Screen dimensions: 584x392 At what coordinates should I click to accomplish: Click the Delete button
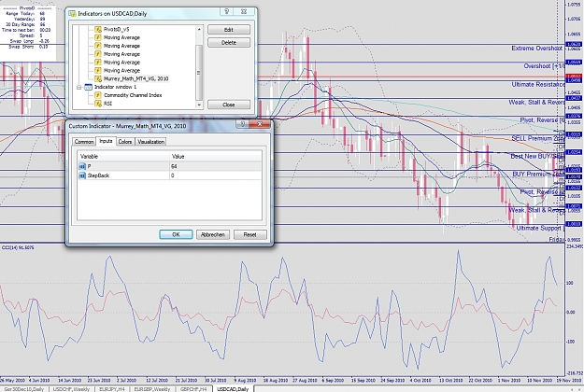(229, 43)
